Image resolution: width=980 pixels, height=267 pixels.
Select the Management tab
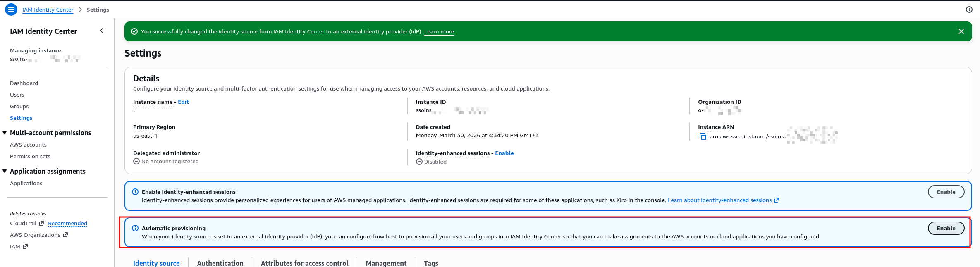[x=386, y=263]
